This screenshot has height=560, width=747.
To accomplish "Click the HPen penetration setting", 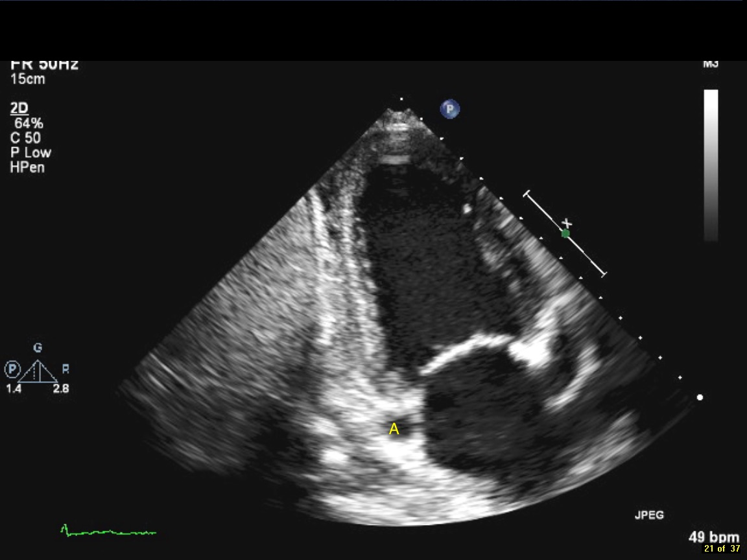I will point(27,168).
